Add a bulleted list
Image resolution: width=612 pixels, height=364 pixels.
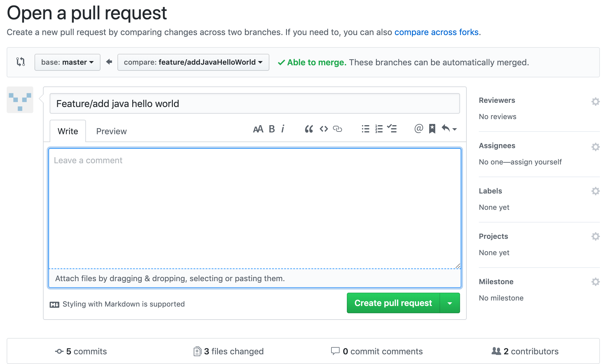point(365,129)
